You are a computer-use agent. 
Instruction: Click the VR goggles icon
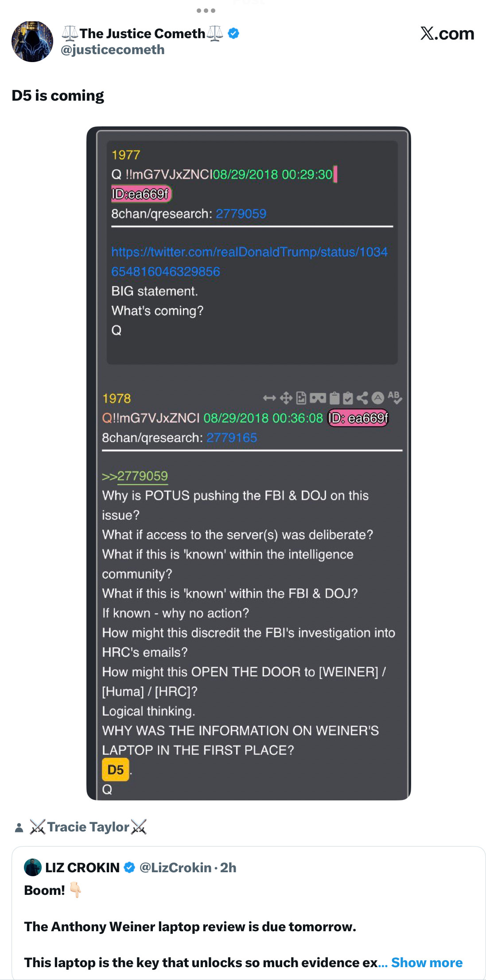(x=318, y=398)
